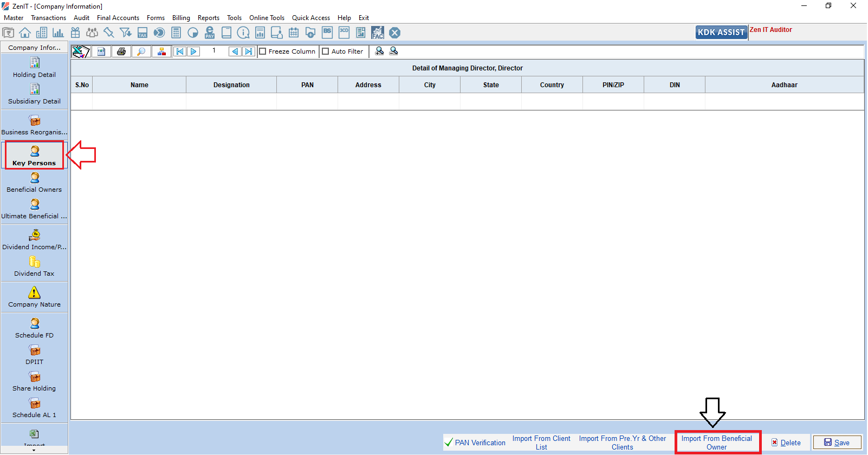Image resolution: width=868 pixels, height=455 pixels.
Task: Click the BS toolbar icon
Action: (x=327, y=32)
